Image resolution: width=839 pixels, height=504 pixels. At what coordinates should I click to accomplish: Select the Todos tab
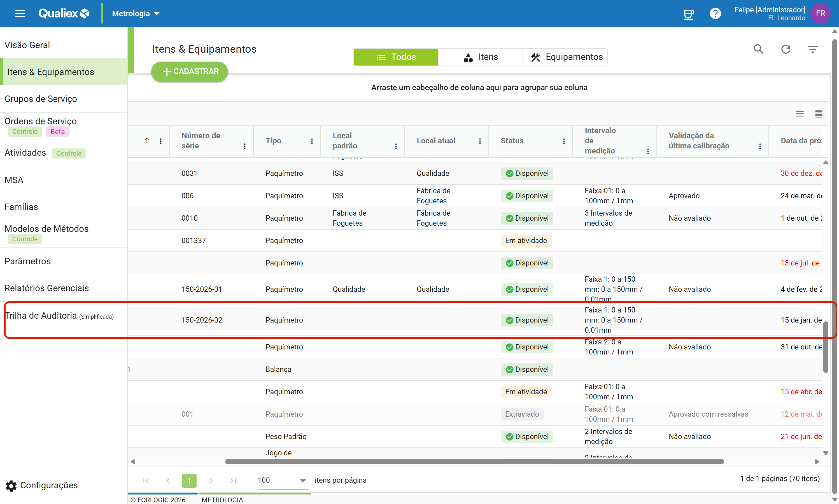point(396,57)
